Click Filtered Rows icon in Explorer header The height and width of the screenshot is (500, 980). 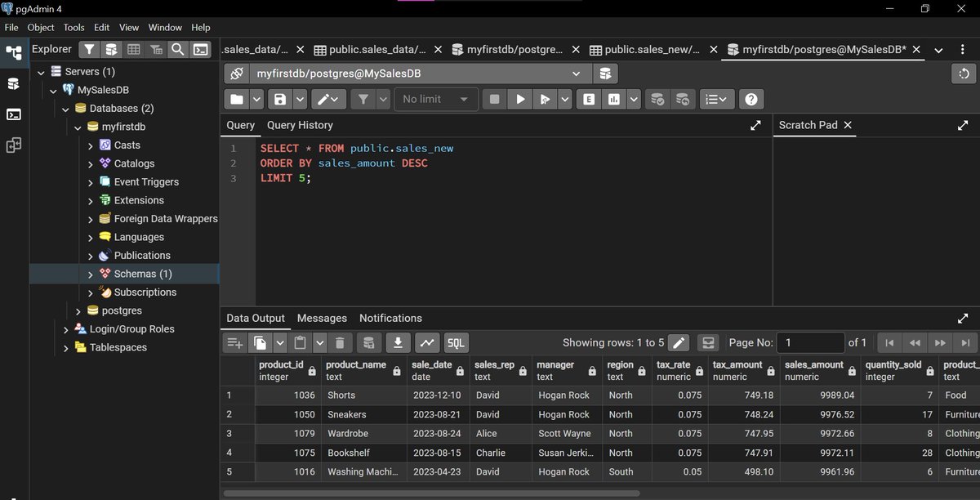pos(155,50)
